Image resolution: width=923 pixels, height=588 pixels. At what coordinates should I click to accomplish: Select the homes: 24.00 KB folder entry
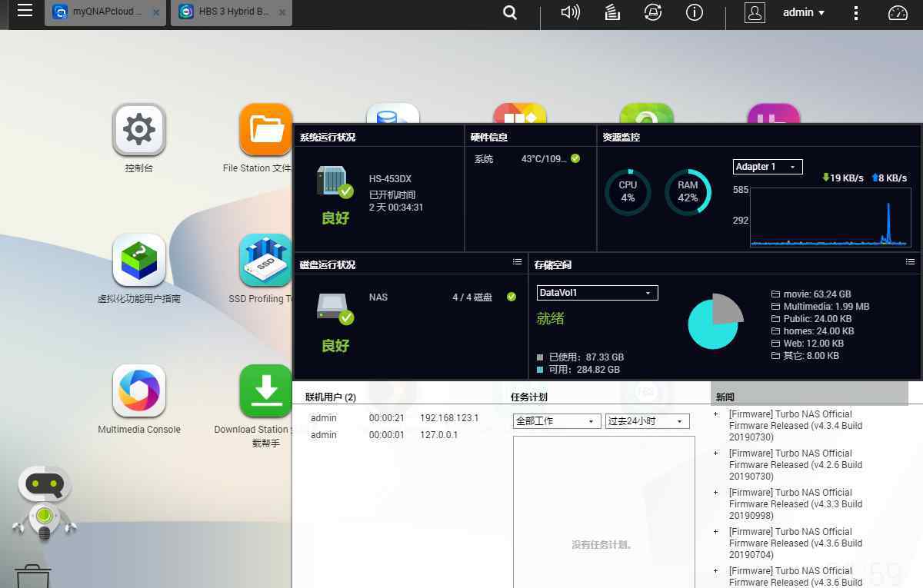click(812, 331)
